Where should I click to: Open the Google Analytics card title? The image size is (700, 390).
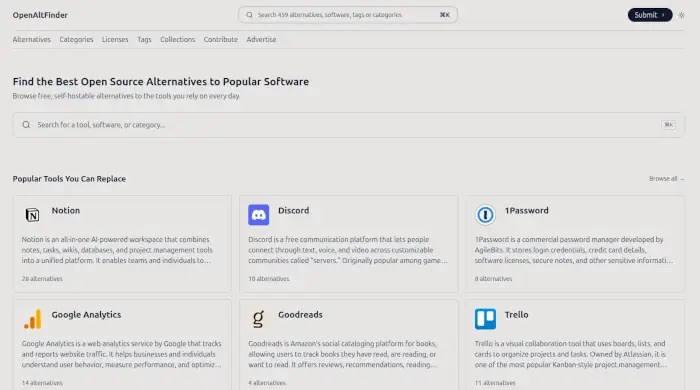point(86,315)
